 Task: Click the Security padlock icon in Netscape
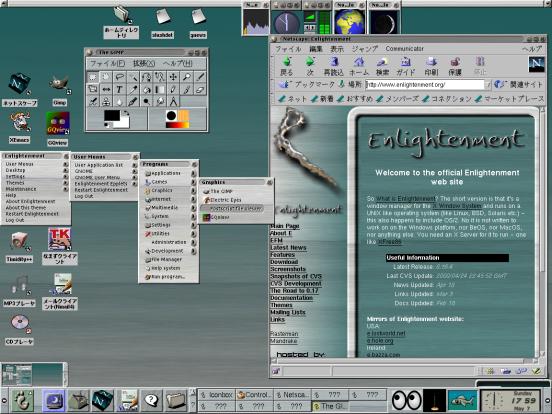(x=455, y=66)
